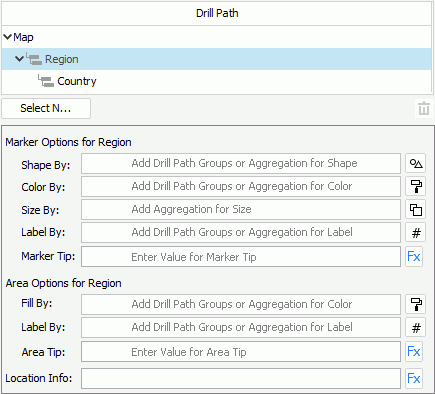Viewport: 435px width, 394px height.
Task: Click the Shape By: label
Action: click(x=46, y=165)
